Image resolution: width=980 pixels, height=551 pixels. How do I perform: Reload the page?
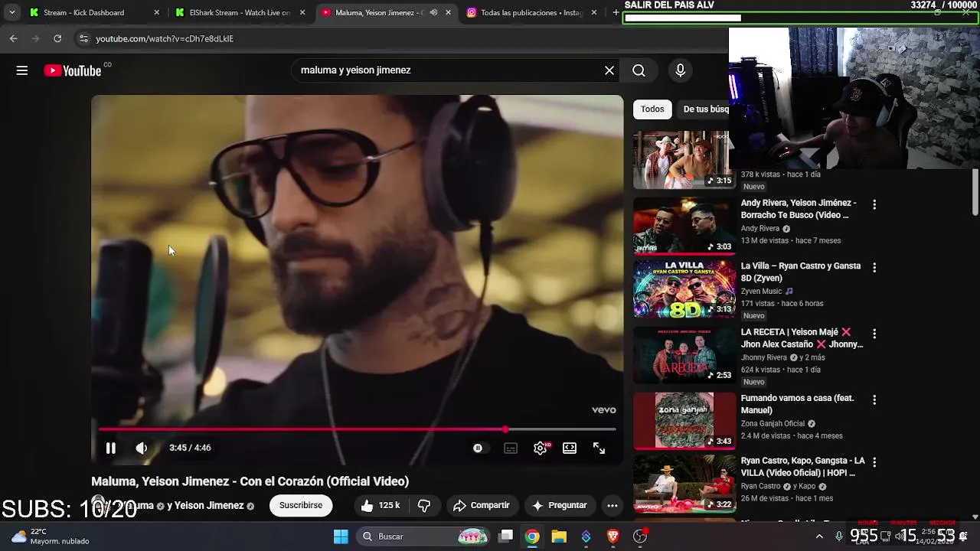(57, 38)
